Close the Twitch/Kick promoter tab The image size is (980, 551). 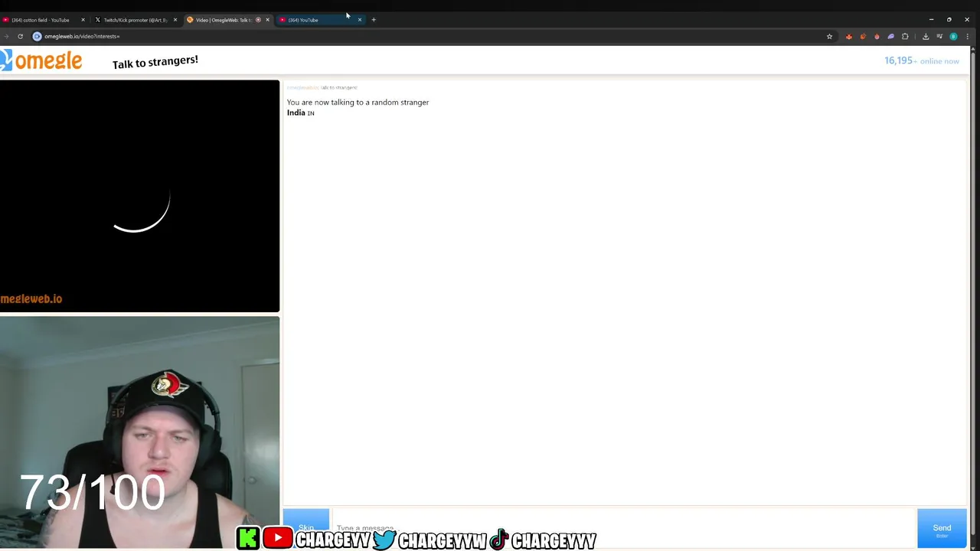pyautogui.click(x=175, y=20)
